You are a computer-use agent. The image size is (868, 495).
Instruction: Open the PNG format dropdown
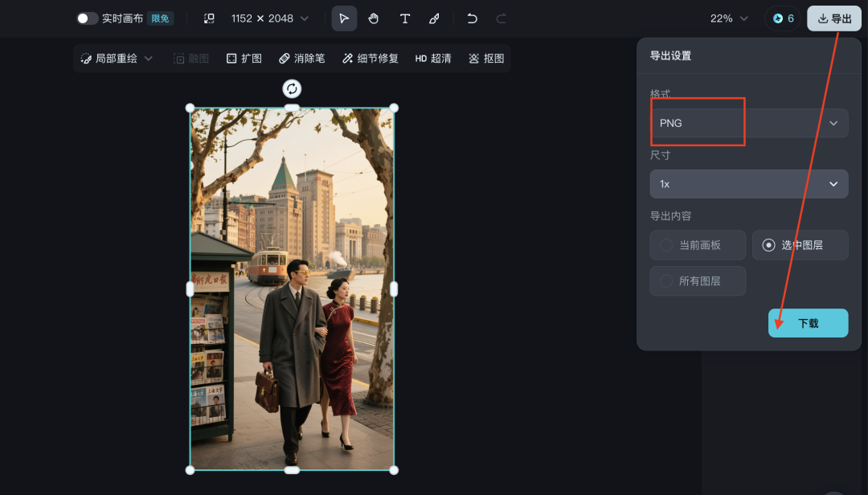pyautogui.click(x=749, y=122)
